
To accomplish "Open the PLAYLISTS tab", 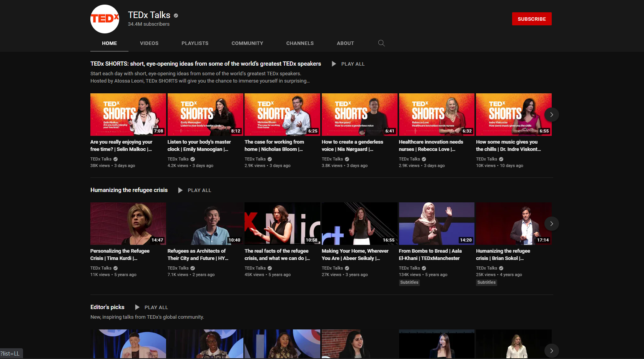I will point(195,43).
